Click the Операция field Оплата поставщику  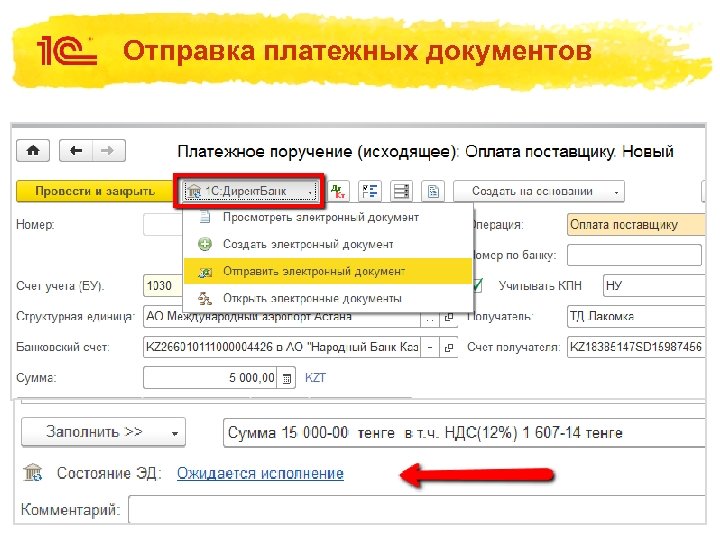pyautogui.click(x=636, y=225)
